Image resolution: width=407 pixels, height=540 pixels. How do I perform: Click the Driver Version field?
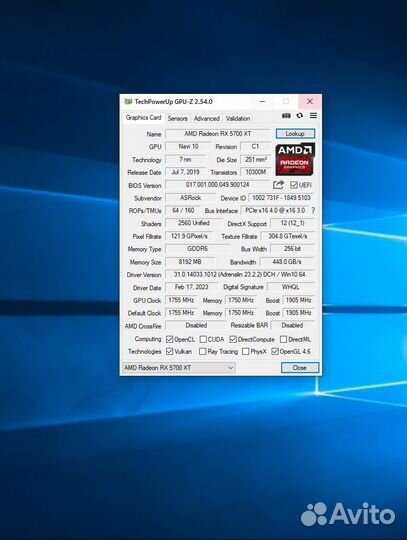click(240, 274)
